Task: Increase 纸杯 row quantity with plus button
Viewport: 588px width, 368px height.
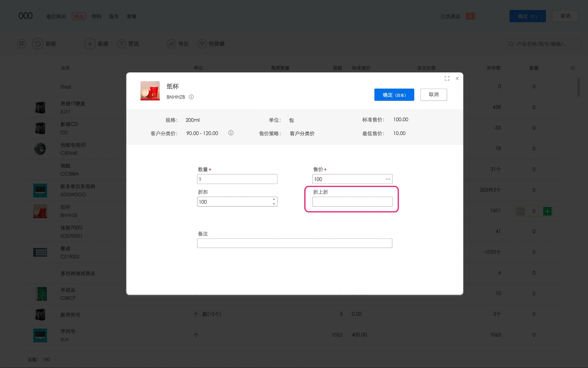Action: 547,211
